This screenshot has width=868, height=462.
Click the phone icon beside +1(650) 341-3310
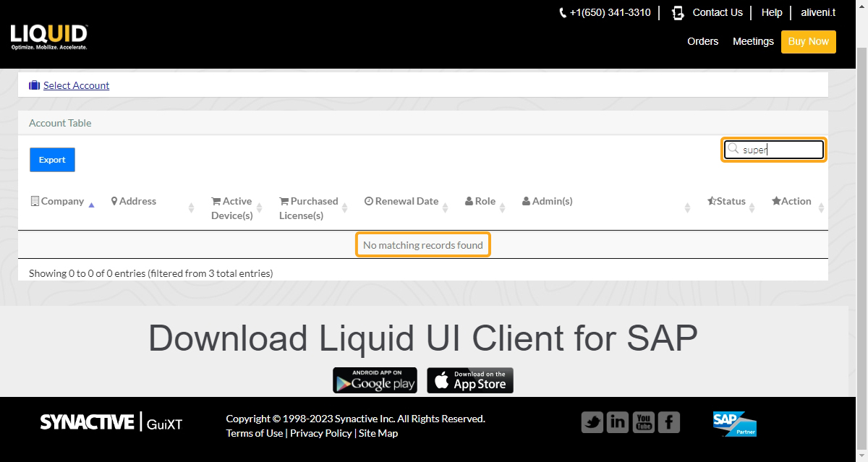click(x=563, y=13)
